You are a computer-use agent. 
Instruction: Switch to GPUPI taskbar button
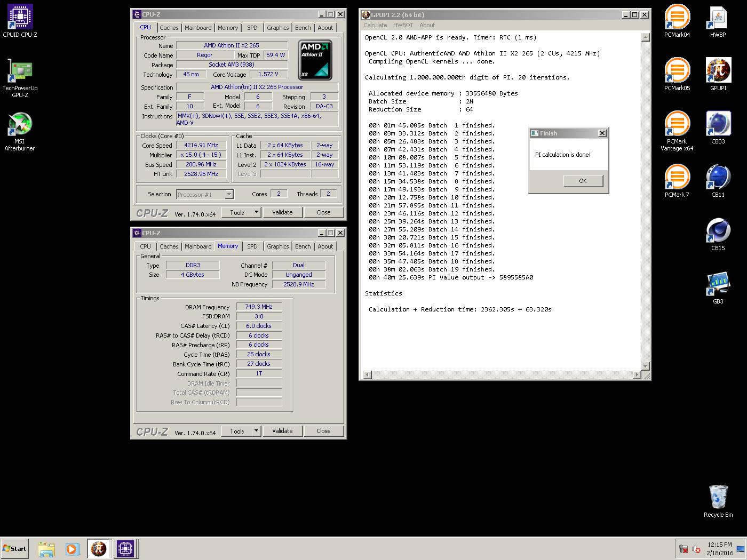coord(99,549)
